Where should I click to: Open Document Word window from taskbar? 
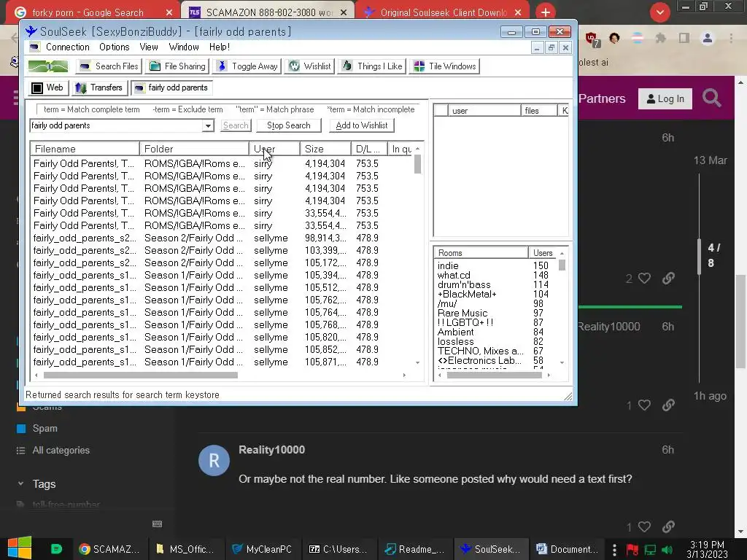(x=567, y=549)
